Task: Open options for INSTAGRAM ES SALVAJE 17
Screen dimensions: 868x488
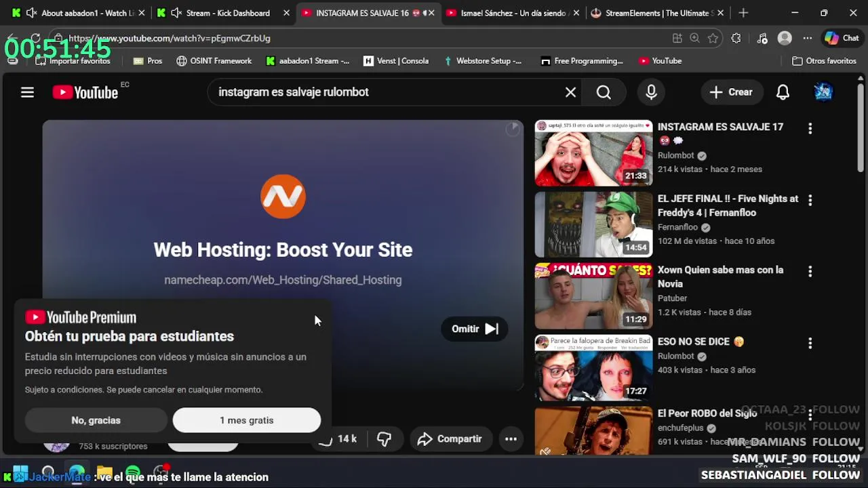Action: pyautogui.click(x=810, y=128)
